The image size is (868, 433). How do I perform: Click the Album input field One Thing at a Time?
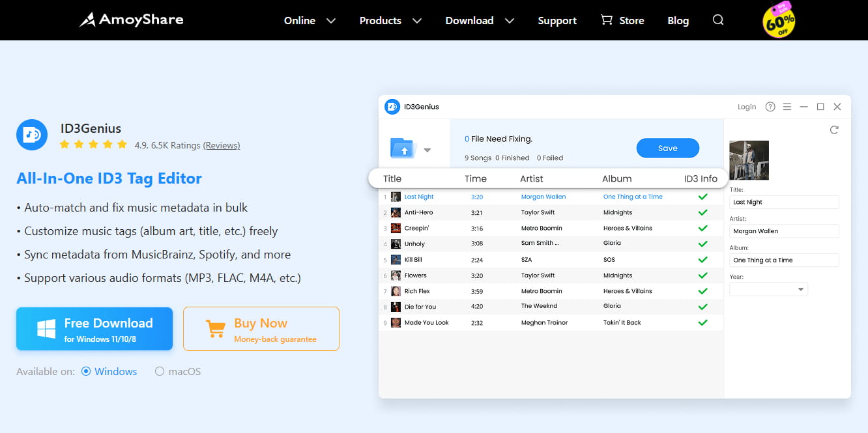[x=784, y=260]
